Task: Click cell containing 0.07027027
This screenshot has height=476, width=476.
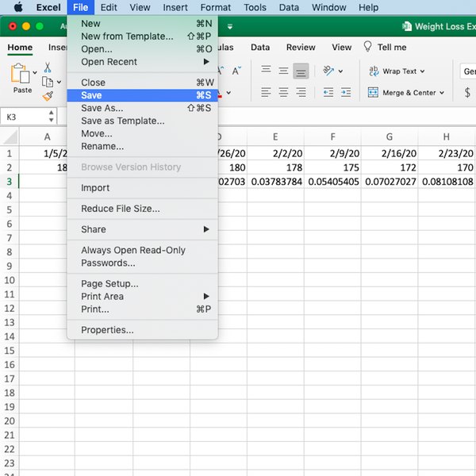Action: click(390, 182)
